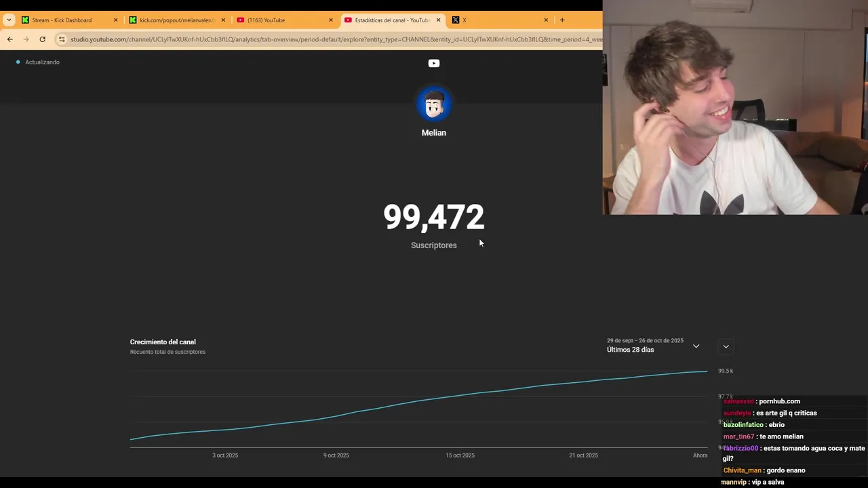Click the Crecimiento del canal heading
The image size is (868, 488).
[x=163, y=342]
